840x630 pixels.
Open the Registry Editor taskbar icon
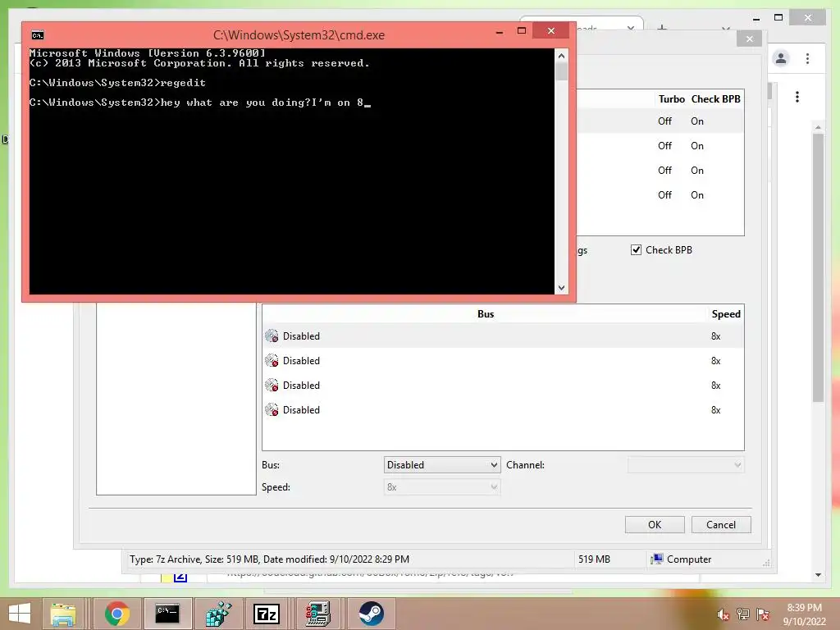218,614
